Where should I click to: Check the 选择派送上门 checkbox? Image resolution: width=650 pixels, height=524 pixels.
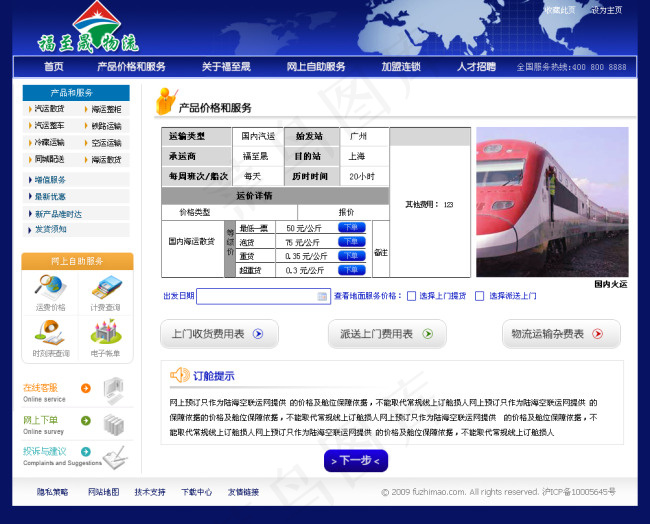480,296
